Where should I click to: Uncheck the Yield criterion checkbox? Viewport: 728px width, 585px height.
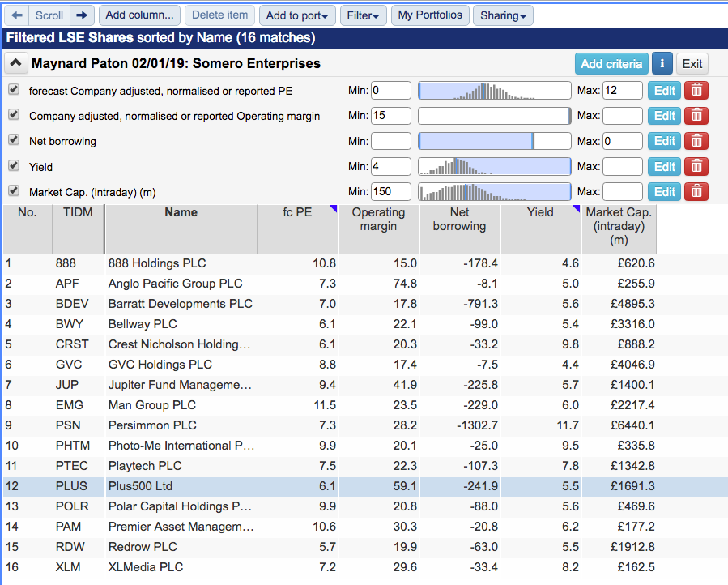14,165
